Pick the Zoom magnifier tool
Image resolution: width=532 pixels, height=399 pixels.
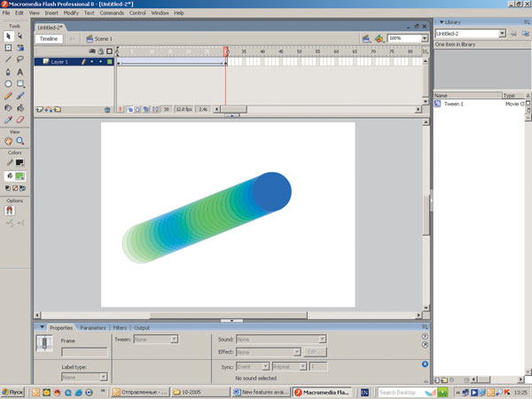click(x=20, y=140)
